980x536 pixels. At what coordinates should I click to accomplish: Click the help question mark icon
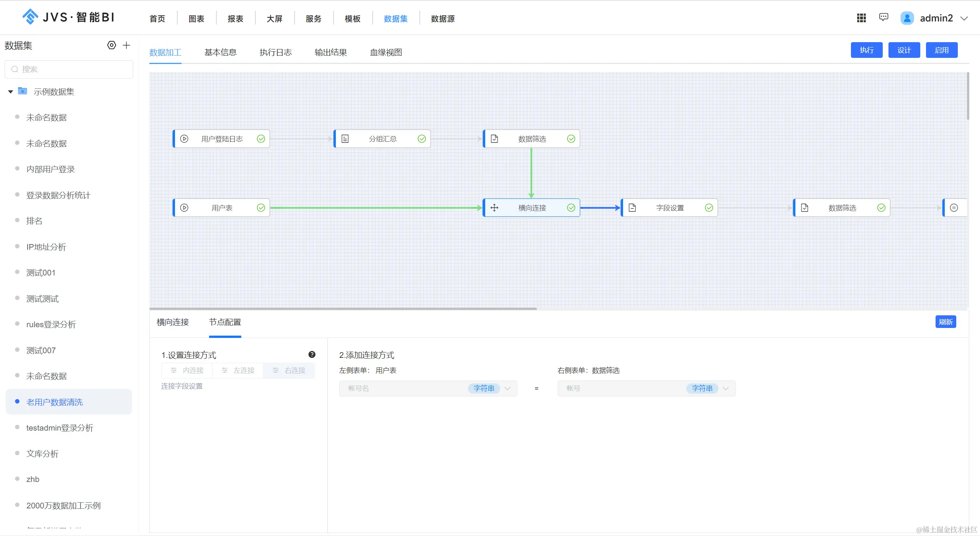(x=312, y=354)
